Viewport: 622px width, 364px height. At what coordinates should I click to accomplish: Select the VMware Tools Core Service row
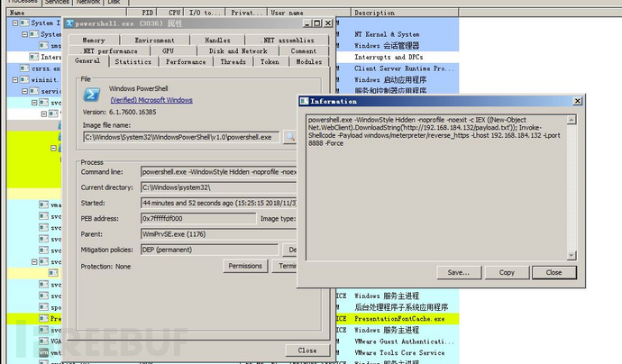(399, 352)
